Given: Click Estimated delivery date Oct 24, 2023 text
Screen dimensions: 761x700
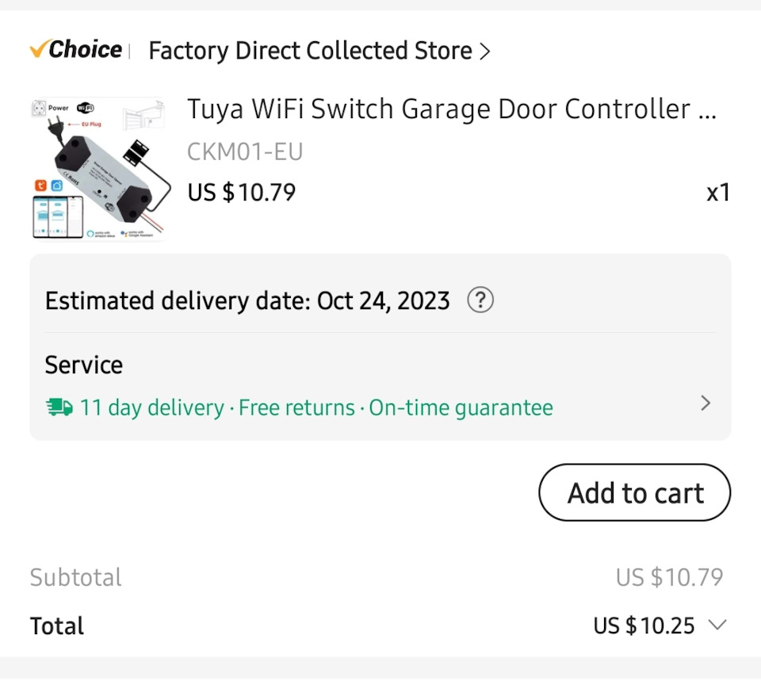Looking at the screenshot, I should coord(247,301).
